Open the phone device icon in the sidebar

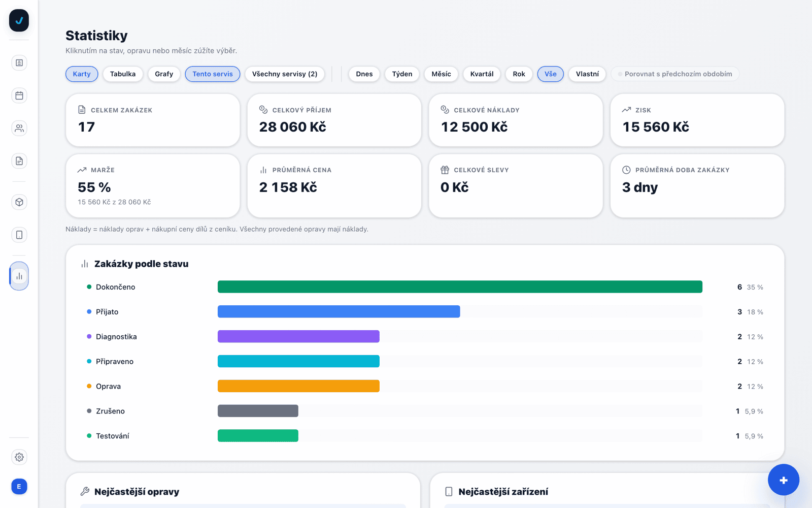(x=19, y=235)
